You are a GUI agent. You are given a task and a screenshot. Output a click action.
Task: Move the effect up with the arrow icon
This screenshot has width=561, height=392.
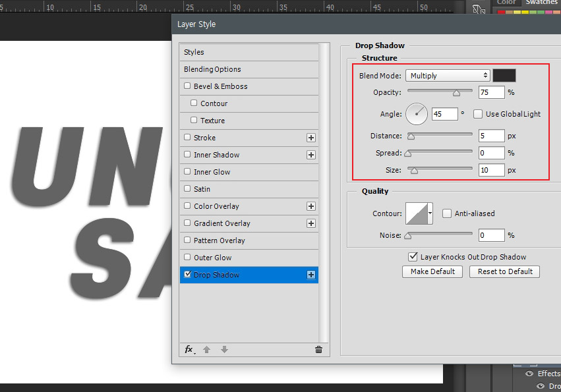206,349
